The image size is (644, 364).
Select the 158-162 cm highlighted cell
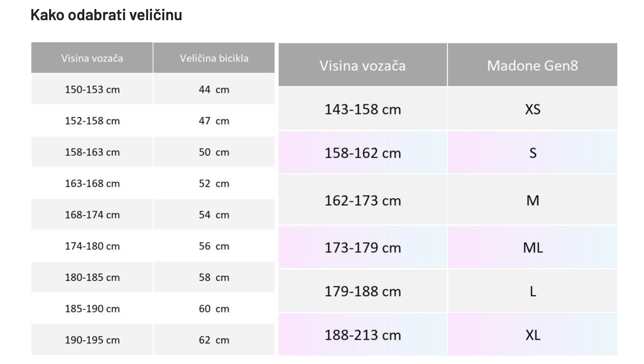pyautogui.click(x=363, y=153)
